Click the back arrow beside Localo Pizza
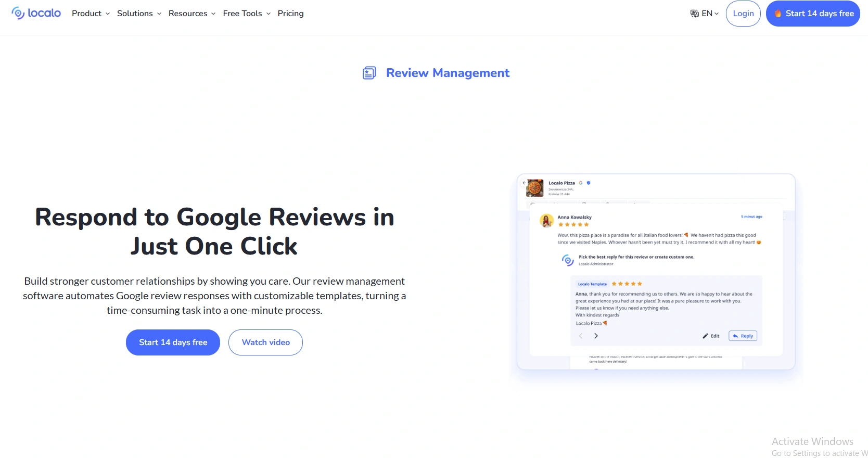The width and height of the screenshot is (868, 458). 524,183
